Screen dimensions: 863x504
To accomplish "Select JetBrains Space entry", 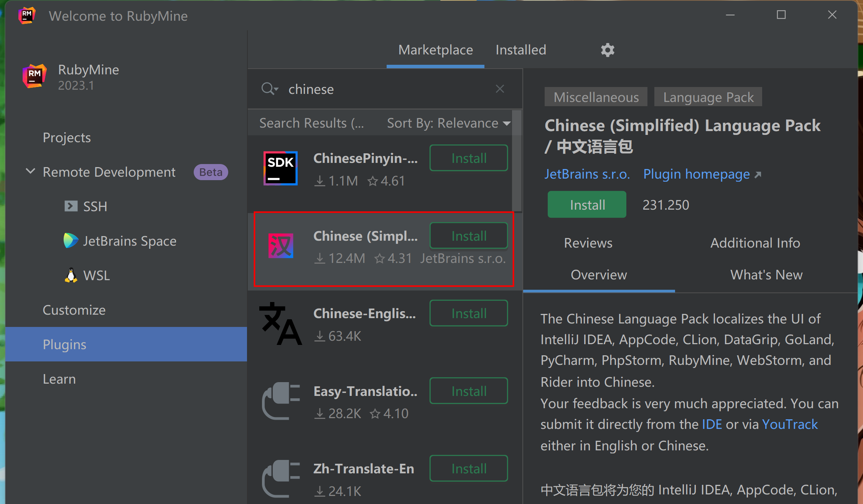I will (x=130, y=241).
